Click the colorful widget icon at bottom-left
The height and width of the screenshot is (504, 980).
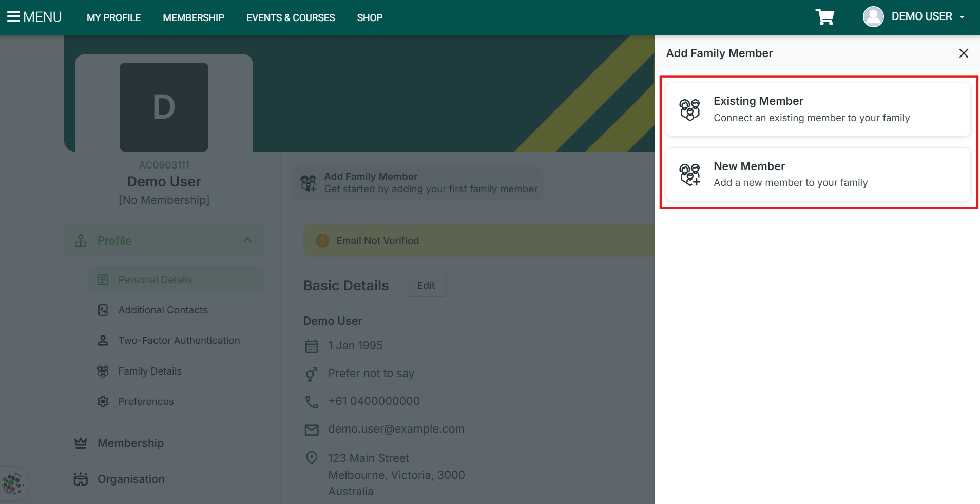13,483
